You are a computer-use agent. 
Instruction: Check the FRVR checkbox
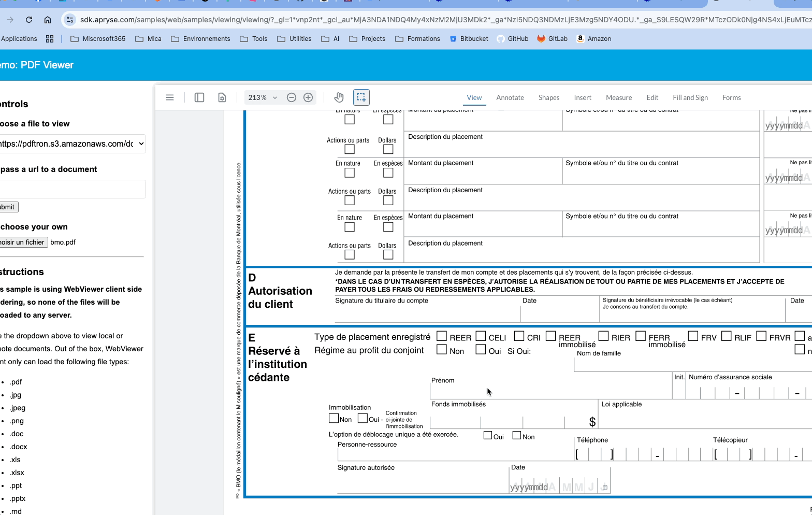(x=761, y=336)
